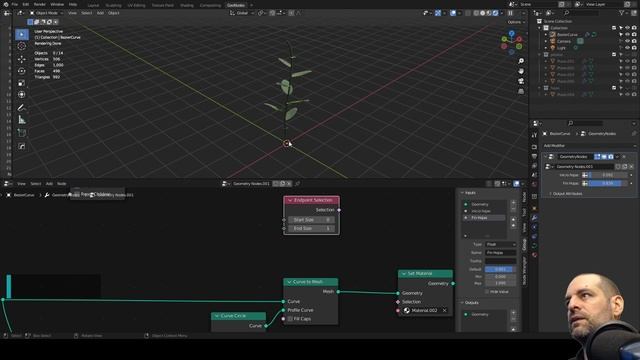Open the Blender logo menu
The width and height of the screenshot is (640, 360).
click(5, 4)
